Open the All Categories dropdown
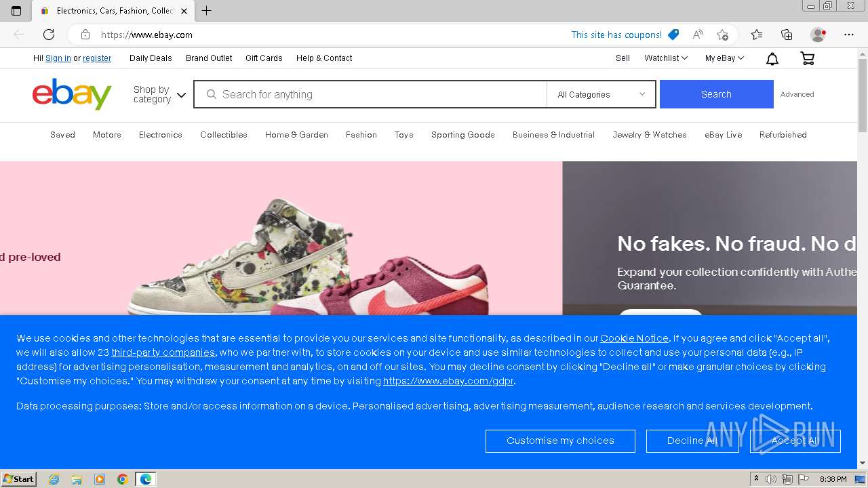The image size is (868, 488). point(601,94)
